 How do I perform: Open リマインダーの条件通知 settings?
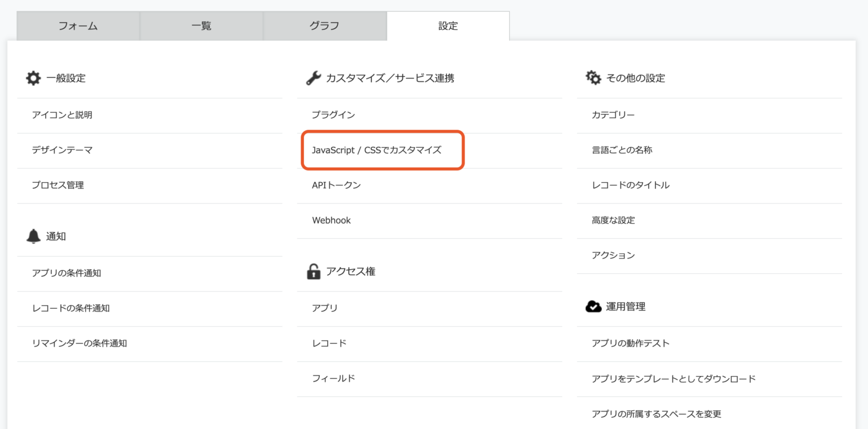point(79,343)
